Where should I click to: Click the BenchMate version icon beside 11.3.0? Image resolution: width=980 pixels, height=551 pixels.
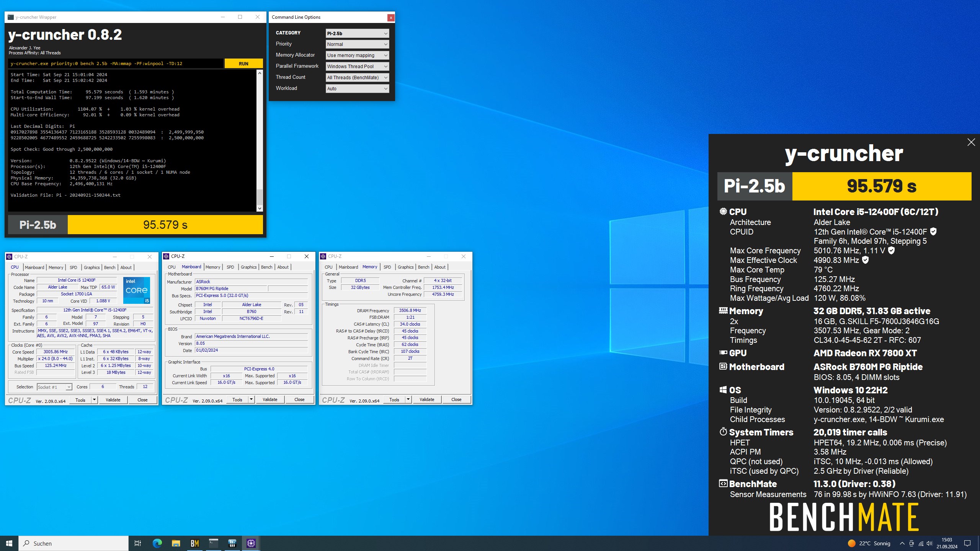[723, 484]
